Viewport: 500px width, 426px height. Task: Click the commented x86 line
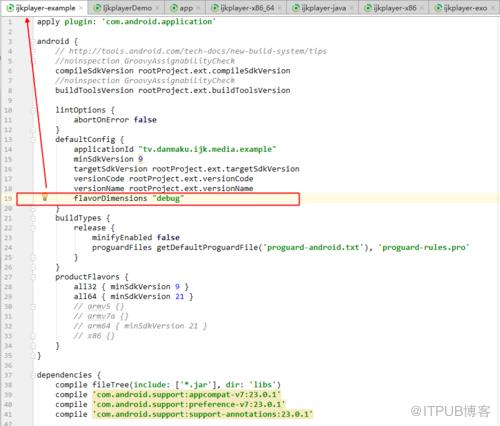coord(94,336)
